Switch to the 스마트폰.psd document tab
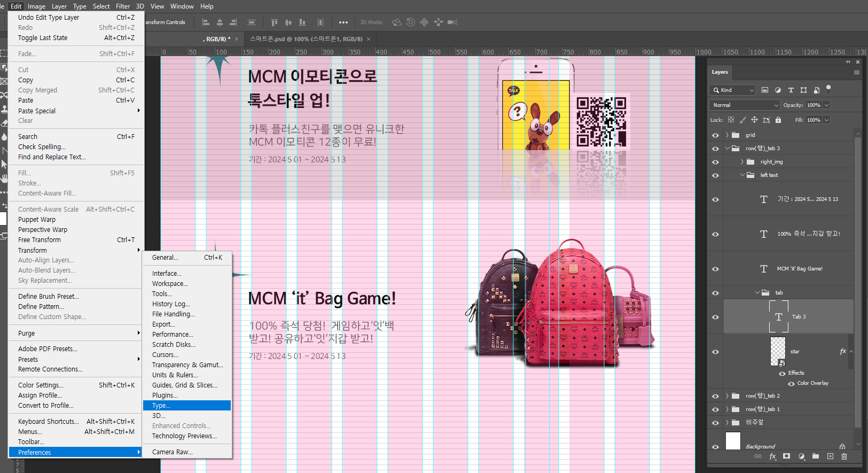 click(x=306, y=39)
